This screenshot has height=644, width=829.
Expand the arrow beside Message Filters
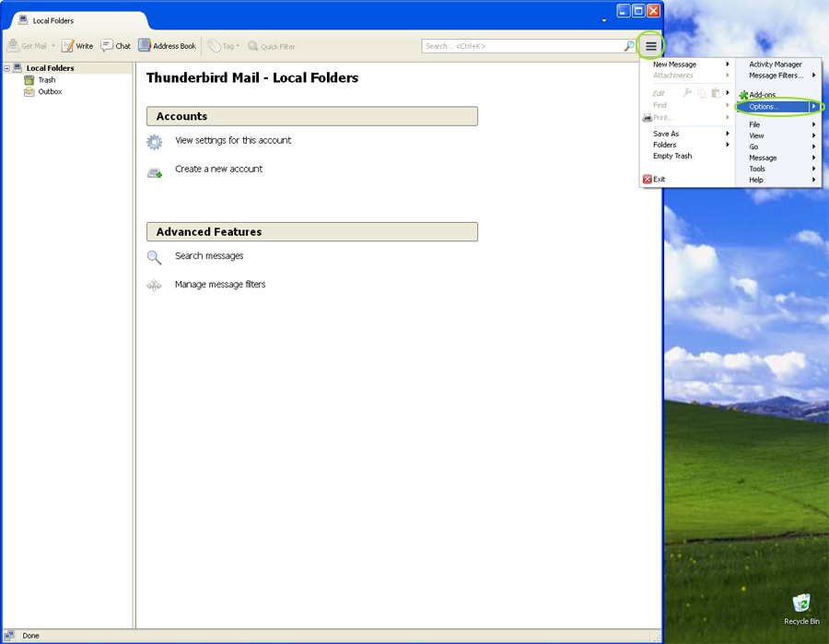click(813, 76)
